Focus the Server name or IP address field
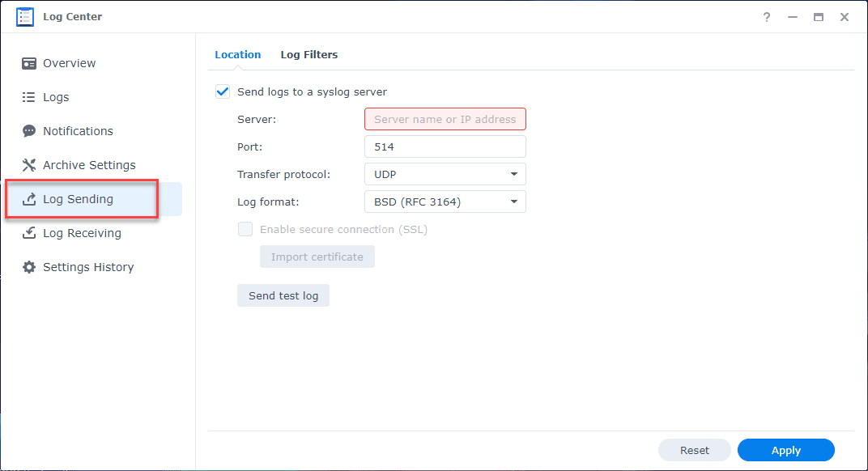Image resolution: width=868 pixels, height=471 pixels. [x=445, y=119]
